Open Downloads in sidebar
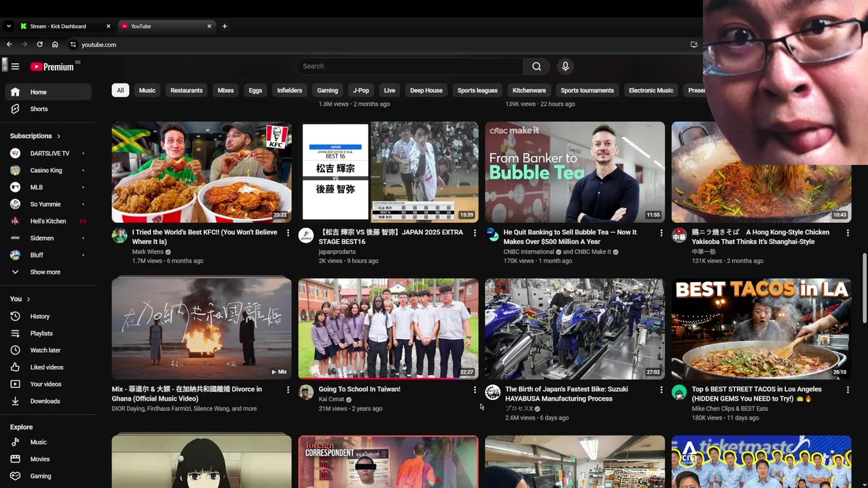The image size is (868, 488). pyautogui.click(x=47, y=401)
